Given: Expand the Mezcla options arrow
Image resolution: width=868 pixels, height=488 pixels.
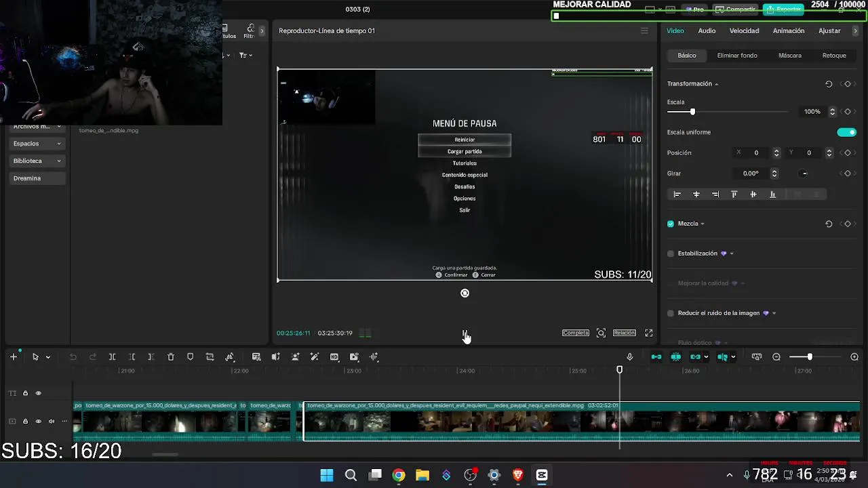Looking at the screenshot, I should pos(703,224).
